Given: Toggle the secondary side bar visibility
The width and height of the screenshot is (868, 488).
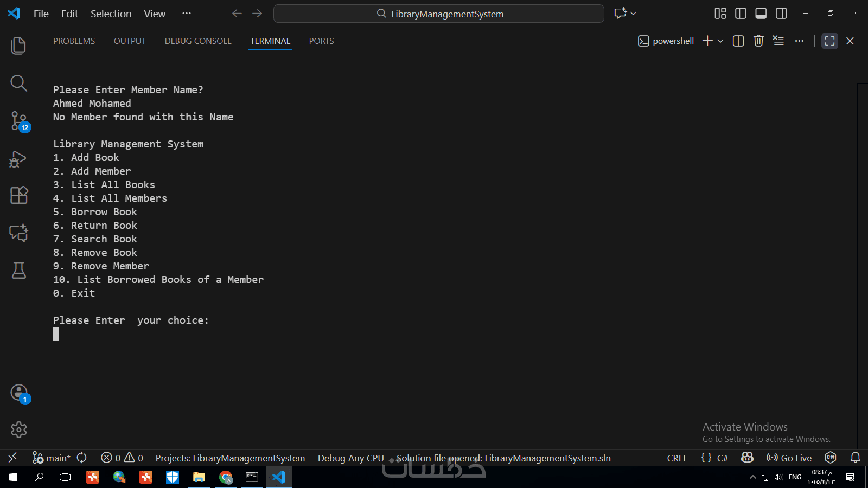Looking at the screenshot, I should pos(781,14).
